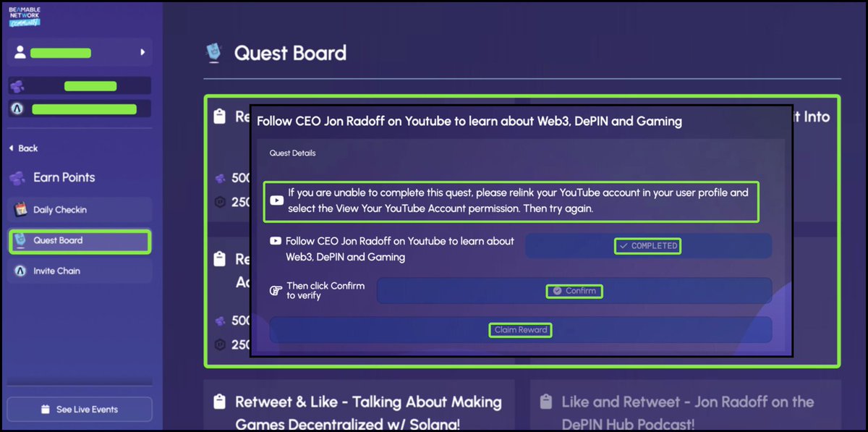Click the quest dialog title about Jon Radoff
Viewport: 868px width, 432px height.
click(469, 121)
